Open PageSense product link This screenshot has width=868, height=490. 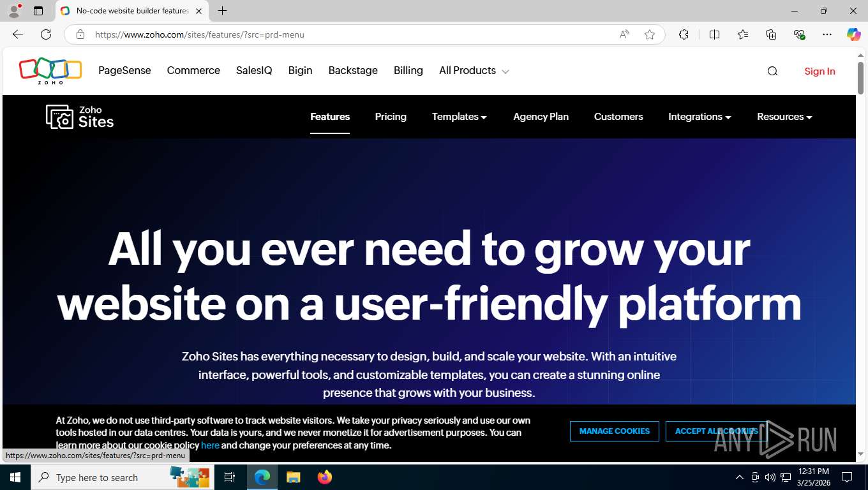point(124,70)
